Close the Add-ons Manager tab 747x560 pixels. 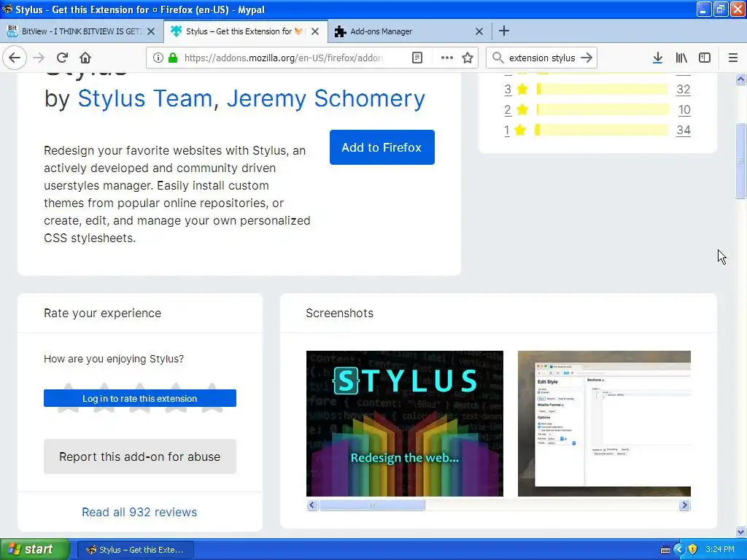[x=479, y=31]
